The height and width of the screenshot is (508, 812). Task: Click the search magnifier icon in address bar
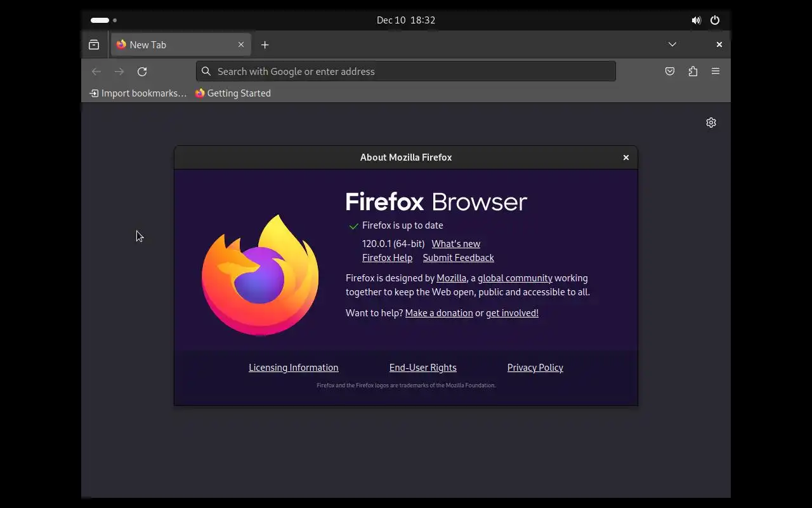coord(206,71)
